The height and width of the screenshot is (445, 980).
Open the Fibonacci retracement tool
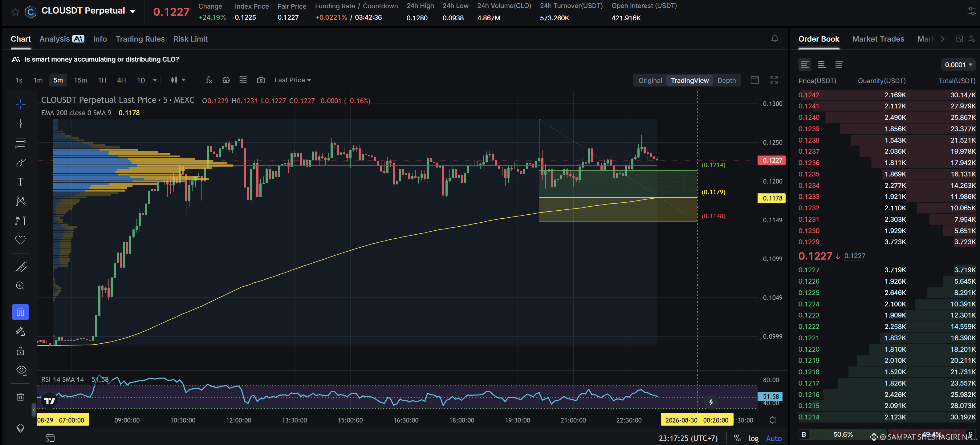(21, 143)
